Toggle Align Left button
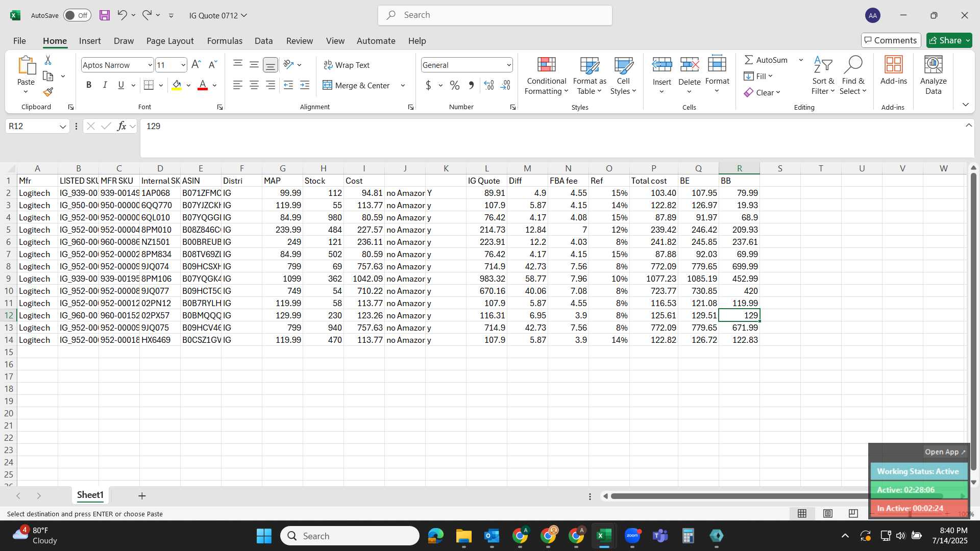Viewport: 980px width, 551px height. click(237, 85)
